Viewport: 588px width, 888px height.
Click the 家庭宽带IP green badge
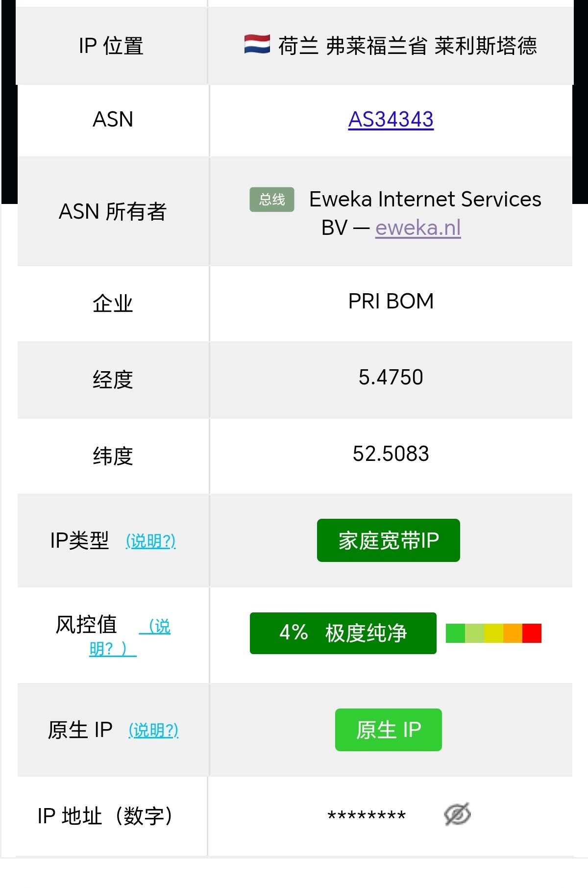pyautogui.click(x=388, y=540)
